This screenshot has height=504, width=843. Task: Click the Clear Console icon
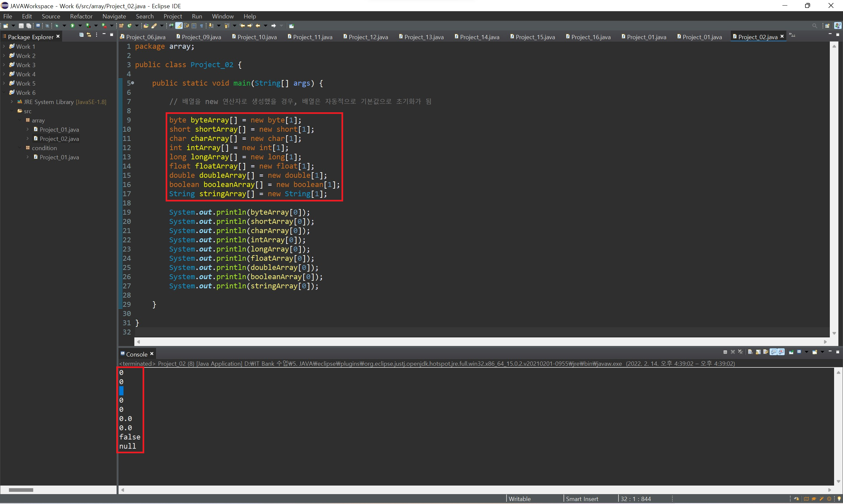click(750, 352)
